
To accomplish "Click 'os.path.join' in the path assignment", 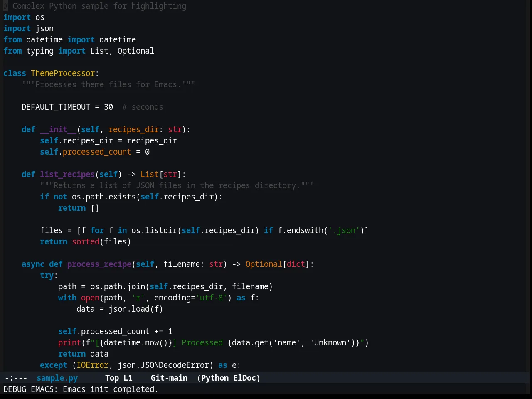I will 118,286.
